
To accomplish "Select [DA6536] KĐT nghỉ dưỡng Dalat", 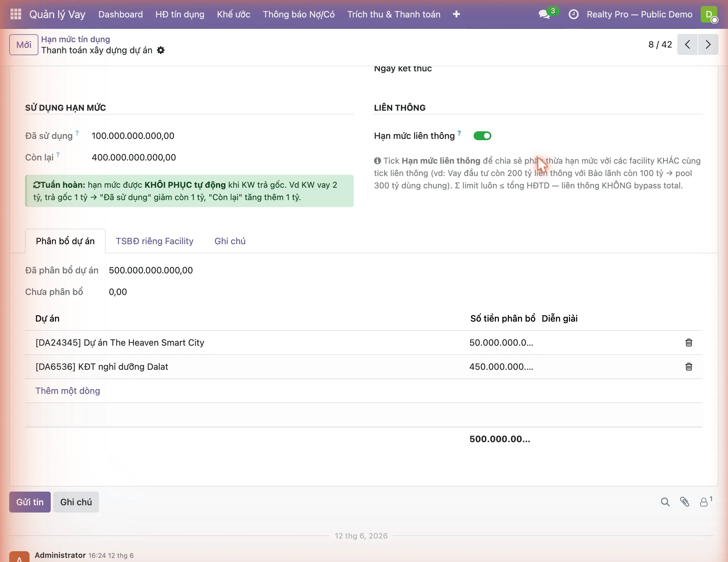I will pos(102,367).
